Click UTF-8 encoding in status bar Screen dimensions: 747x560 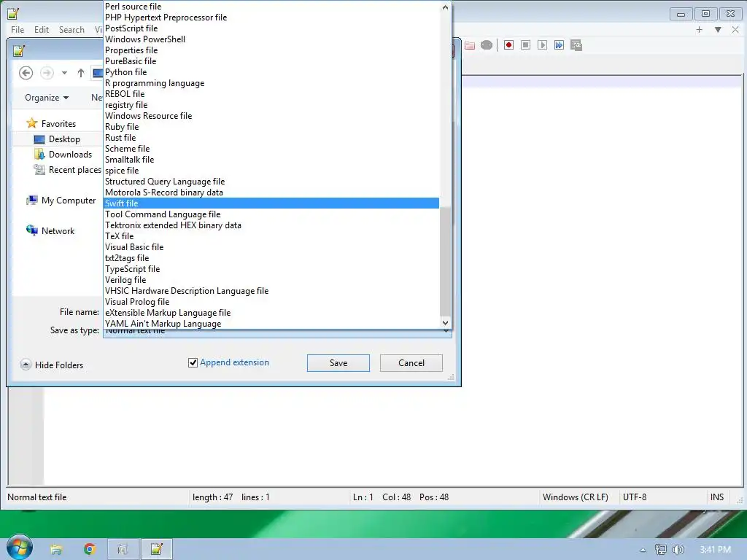[x=635, y=497]
